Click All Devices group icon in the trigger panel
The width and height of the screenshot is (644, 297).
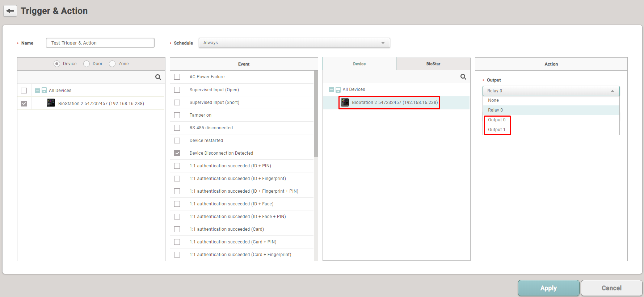[44, 91]
